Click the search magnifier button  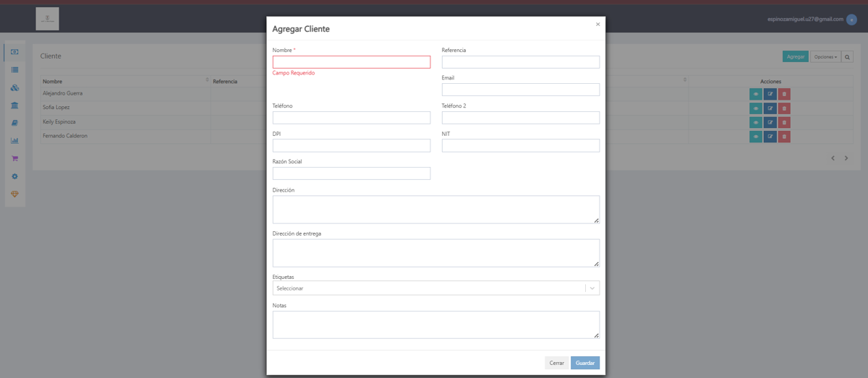[848, 56]
